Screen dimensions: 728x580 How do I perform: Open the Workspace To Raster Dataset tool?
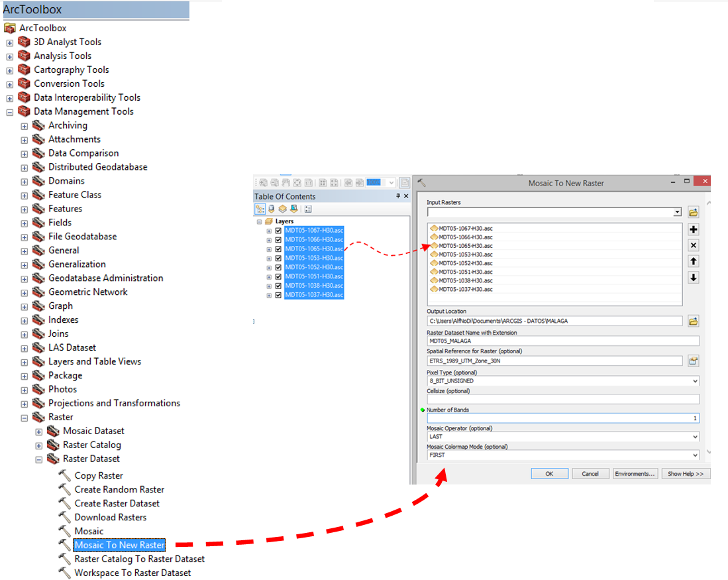coord(132,573)
